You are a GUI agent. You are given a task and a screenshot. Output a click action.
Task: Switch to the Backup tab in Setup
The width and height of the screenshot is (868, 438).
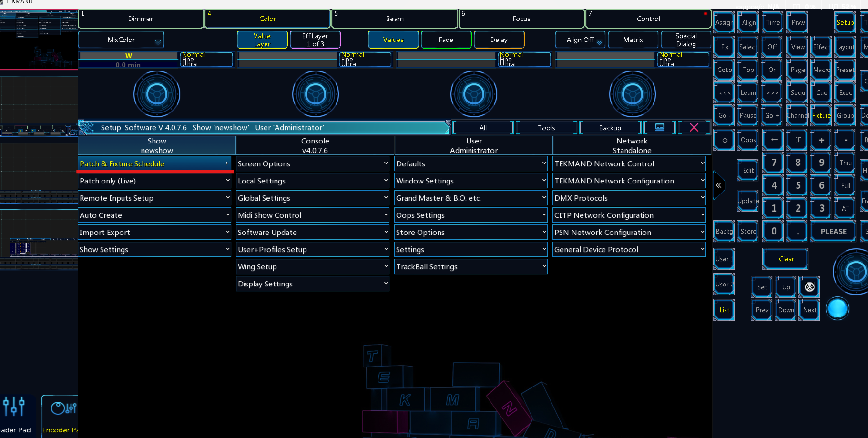(610, 128)
